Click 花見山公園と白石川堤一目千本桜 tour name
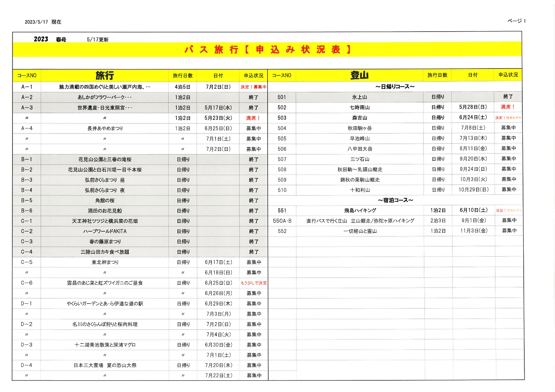555x392 pixels. click(x=105, y=170)
